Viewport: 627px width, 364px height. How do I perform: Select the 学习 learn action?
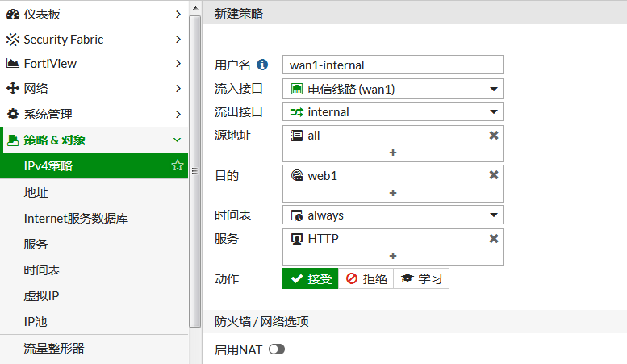[x=421, y=278]
